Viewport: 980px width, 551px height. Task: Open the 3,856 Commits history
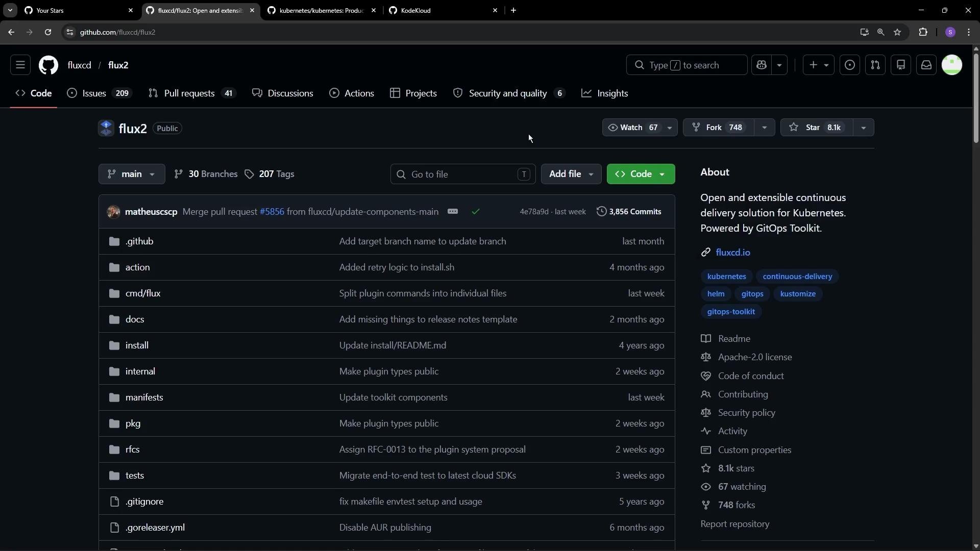coord(629,212)
